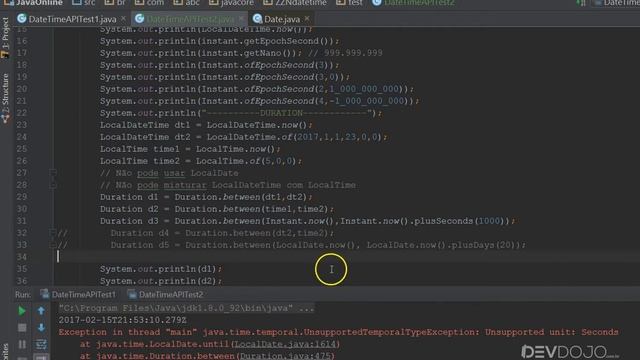Viewport: 640px width, 360px height.
Task: Click the Date.java tab file icon
Action: pyautogui.click(x=257, y=19)
